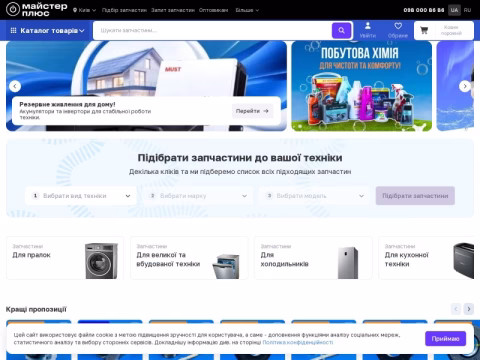
Task: Open the Запит запчастин menu item
Action: click(x=173, y=10)
